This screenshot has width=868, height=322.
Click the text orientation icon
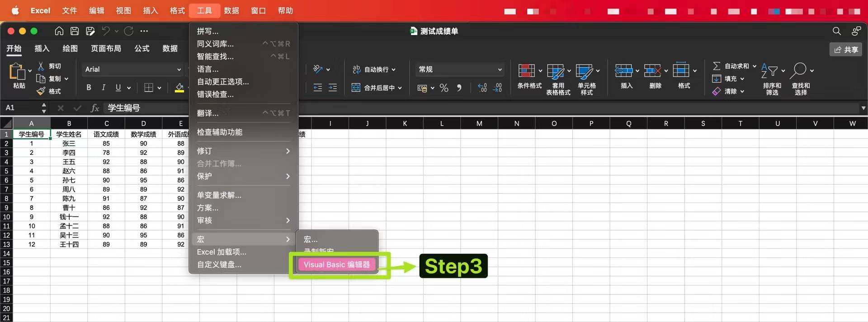(x=318, y=69)
